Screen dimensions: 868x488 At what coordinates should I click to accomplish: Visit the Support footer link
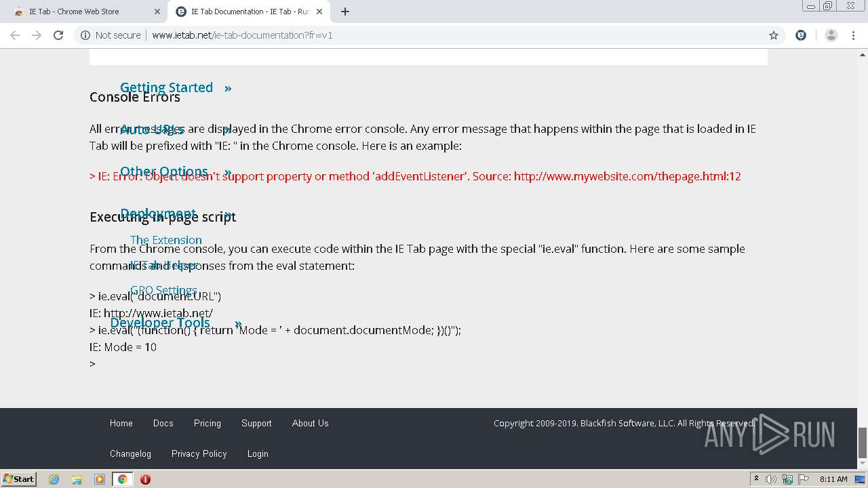click(x=256, y=423)
